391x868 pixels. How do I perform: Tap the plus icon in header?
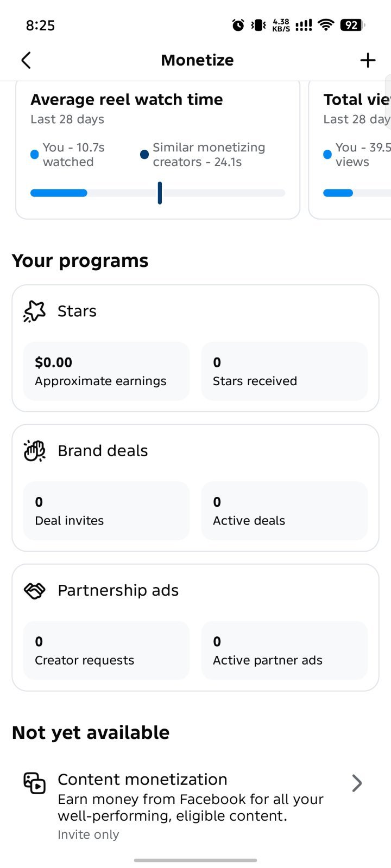tap(368, 60)
